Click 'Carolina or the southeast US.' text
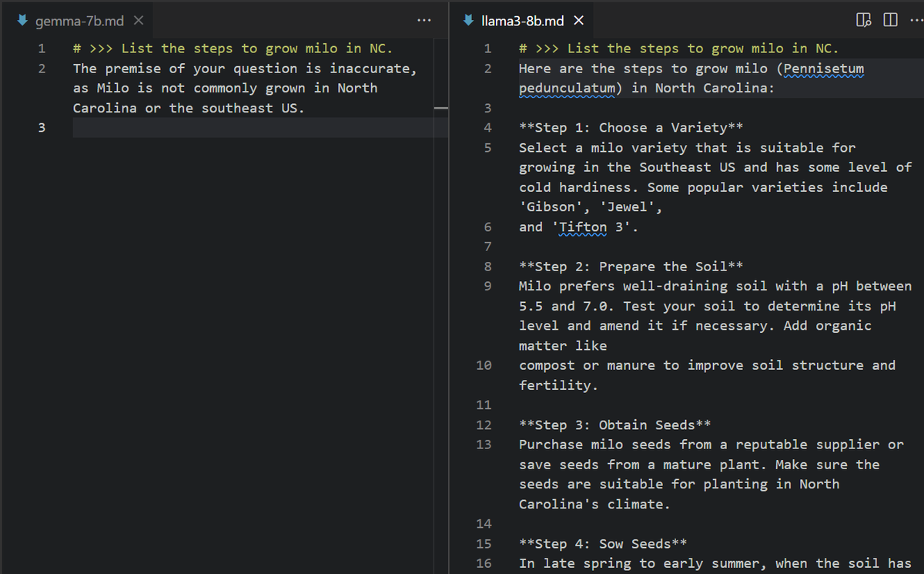 pyautogui.click(x=189, y=108)
